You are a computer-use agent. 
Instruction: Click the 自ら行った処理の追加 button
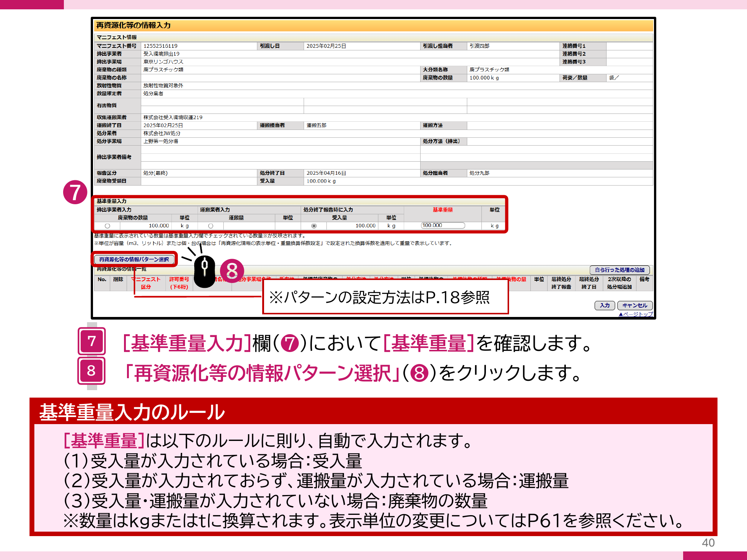(620, 270)
